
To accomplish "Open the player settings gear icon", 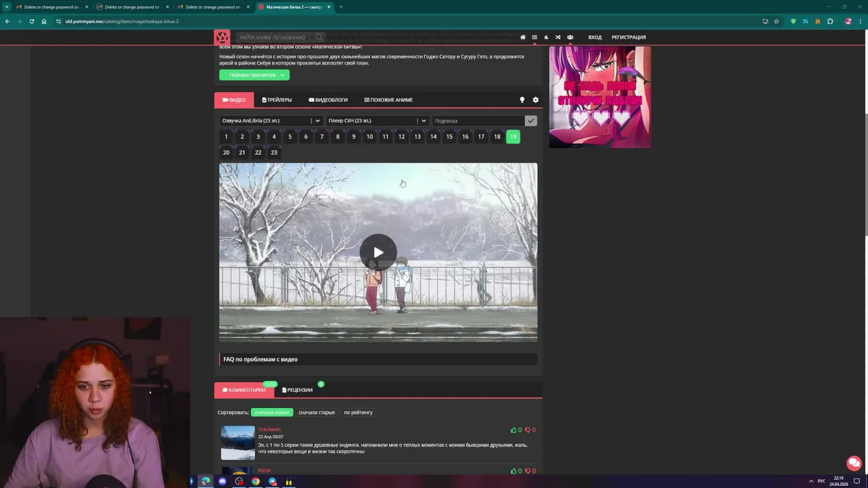I will pyautogui.click(x=535, y=100).
